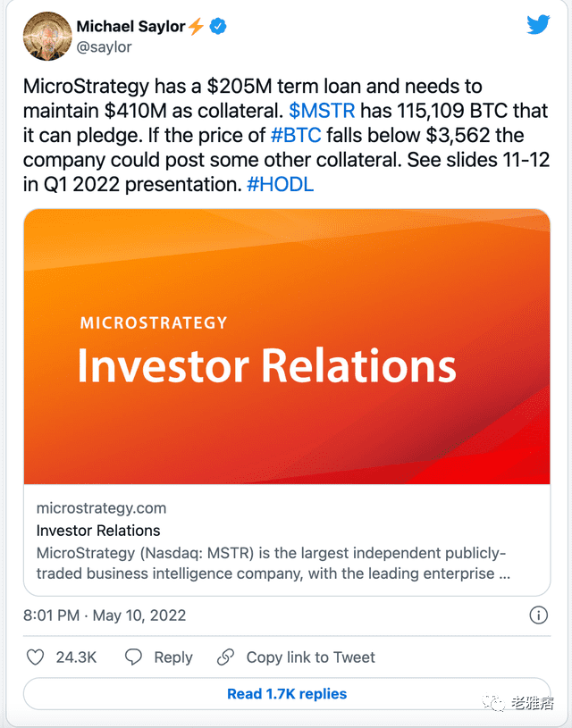This screenshot has height=728, width=572.
Task: Click Copy link to Tweet
Action: (x=310, y=657)
